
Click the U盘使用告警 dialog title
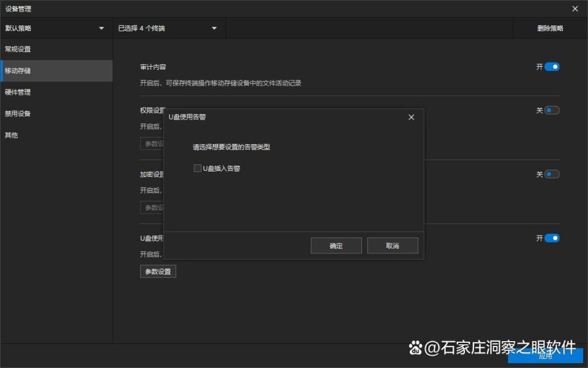click(187, 117)
